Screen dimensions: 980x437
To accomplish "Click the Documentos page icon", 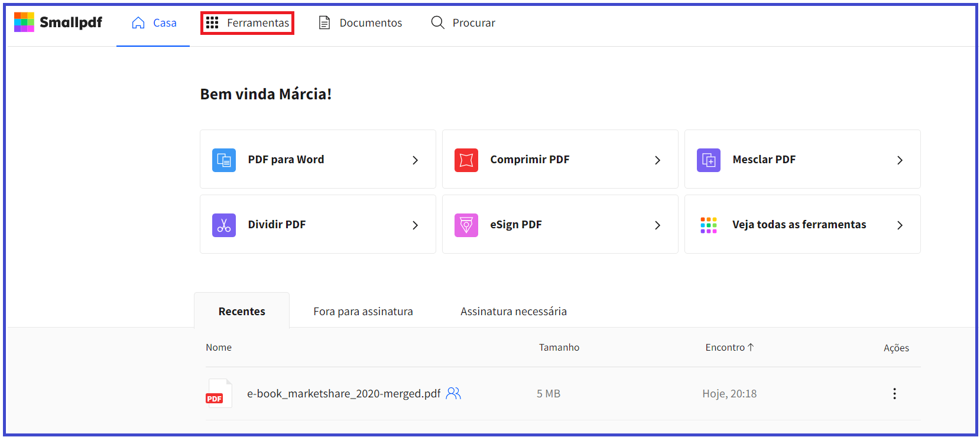I will point(324,22).
